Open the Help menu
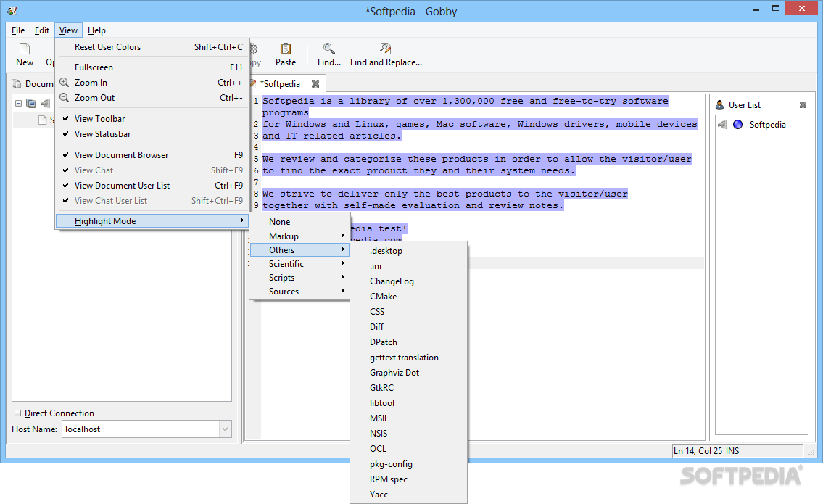Screen dimensions: 823x504 pyautogui.click(x=96, y=30)
